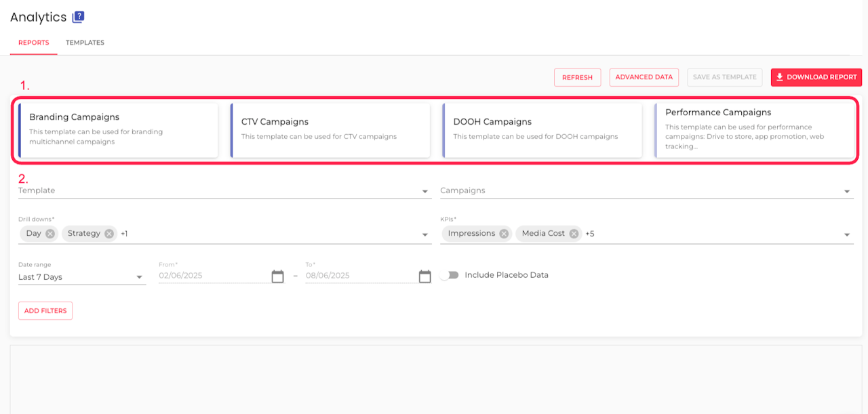Image resolution: width=868 pixels, height=414 pixels.
Task: Open Advanced Data
Action: (x=644, y=77)
